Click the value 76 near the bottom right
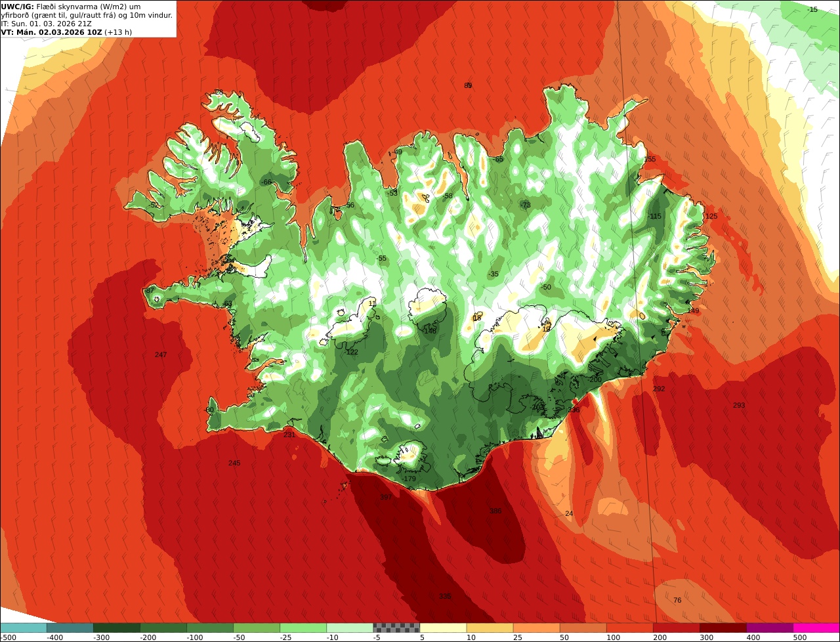Viewport: 840px width, 642px height. 678,600
